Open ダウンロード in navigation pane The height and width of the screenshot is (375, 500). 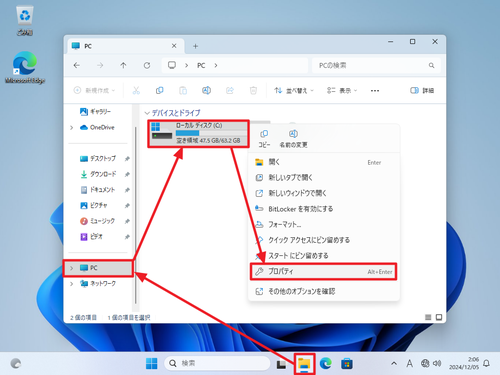[98, 174]
